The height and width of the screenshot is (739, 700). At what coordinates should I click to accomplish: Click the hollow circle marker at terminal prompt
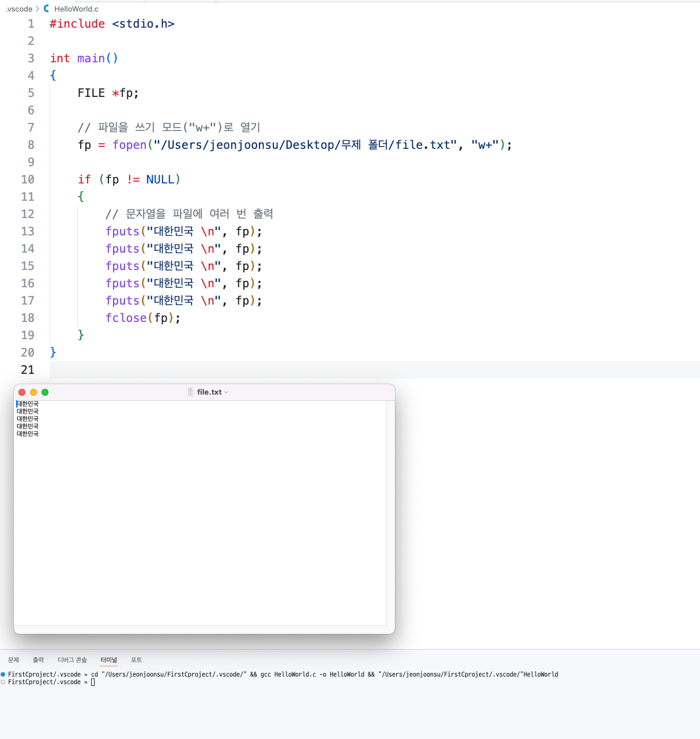3,682
